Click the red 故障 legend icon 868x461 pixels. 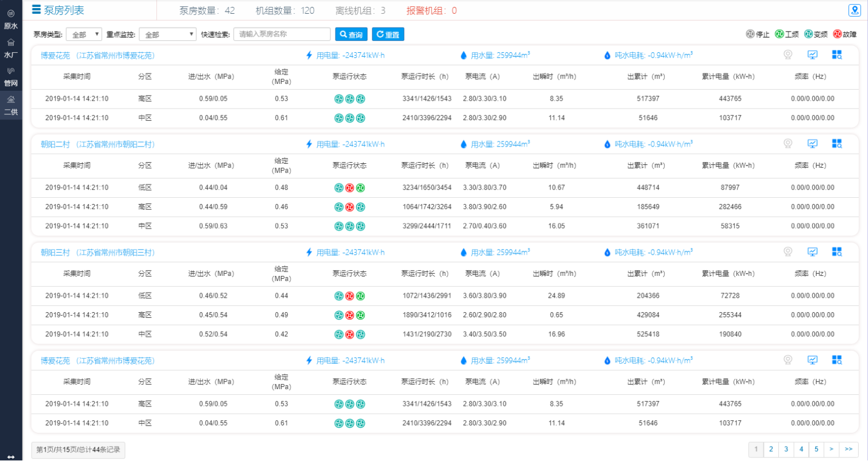(x=837, y=34)
